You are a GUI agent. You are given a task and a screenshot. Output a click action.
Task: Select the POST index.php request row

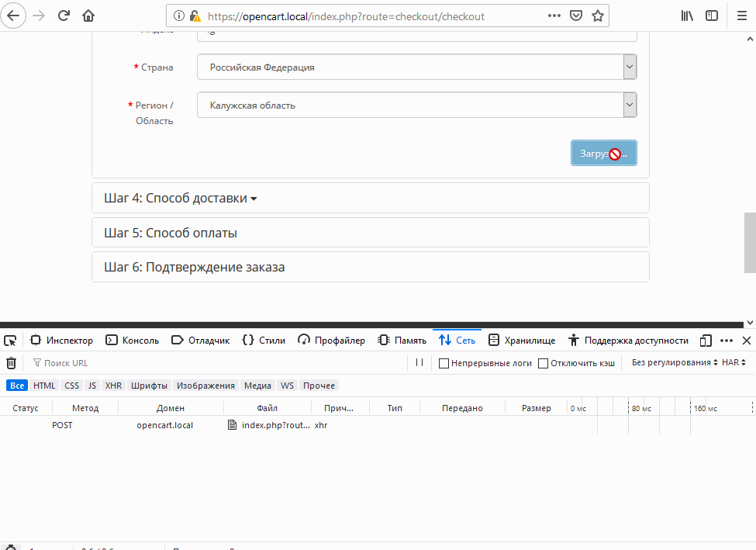[x=378, y=425]
